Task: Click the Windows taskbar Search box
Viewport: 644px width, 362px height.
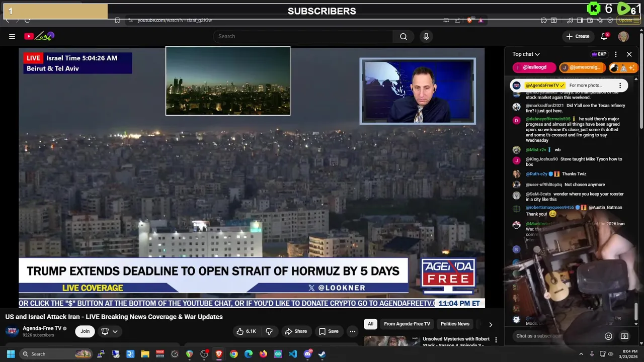Action: click(56, 354)
